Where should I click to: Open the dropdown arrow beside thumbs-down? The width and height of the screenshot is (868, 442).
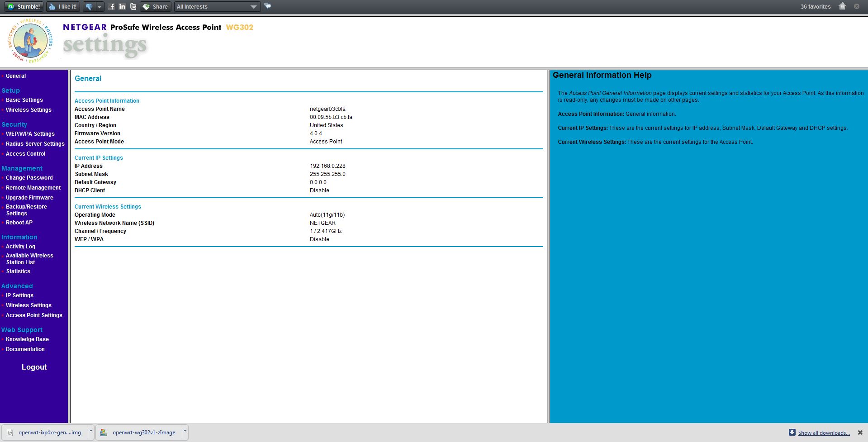[x=100, y=7]
